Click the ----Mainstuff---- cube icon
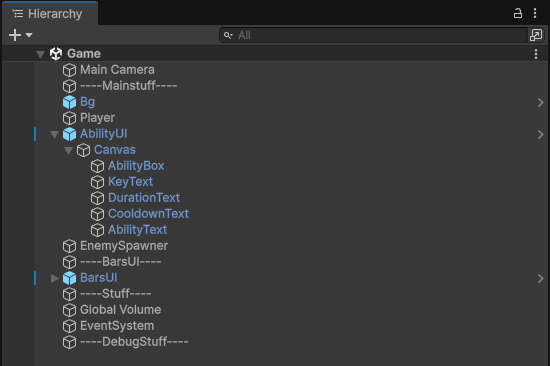 (69, 86)
